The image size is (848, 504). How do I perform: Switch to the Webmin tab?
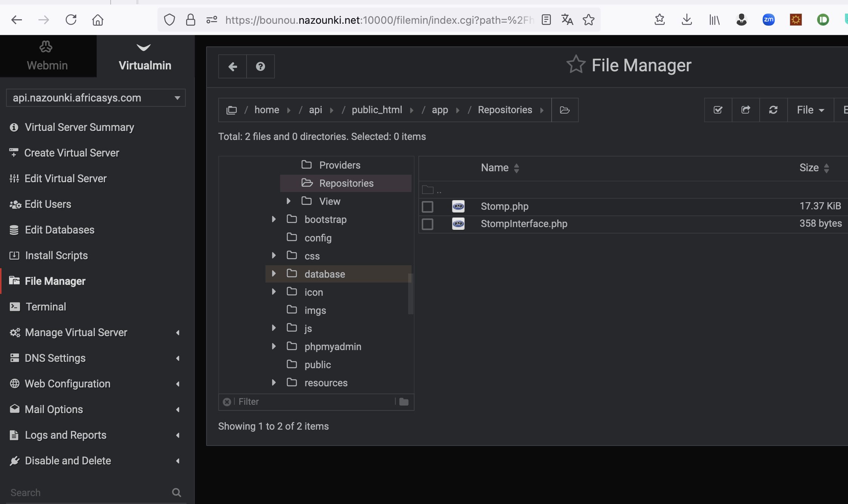tap(47, 56)
